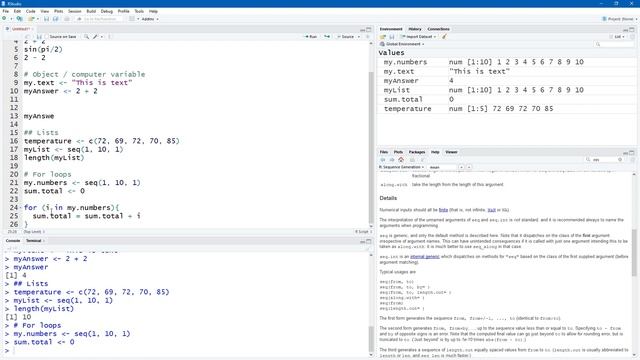Open an existing file folder icon
The width and height of the screenshot is (640, 360).
(x=31, y=19)
